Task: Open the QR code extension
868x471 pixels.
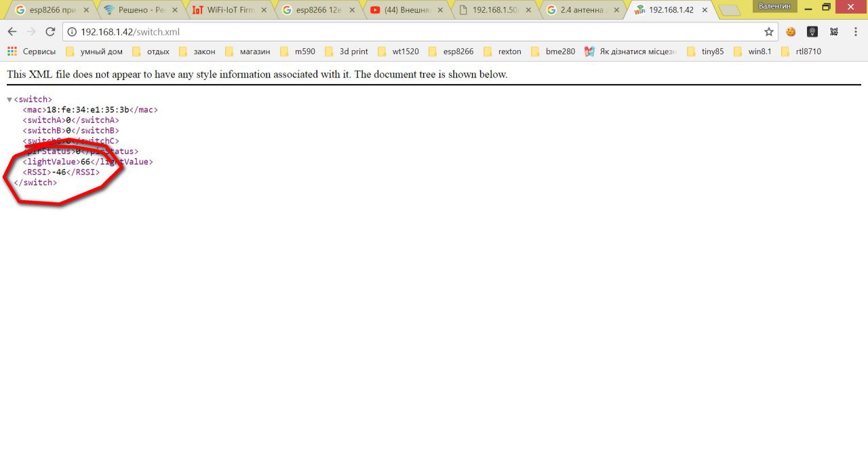Action: coord(834,32)
